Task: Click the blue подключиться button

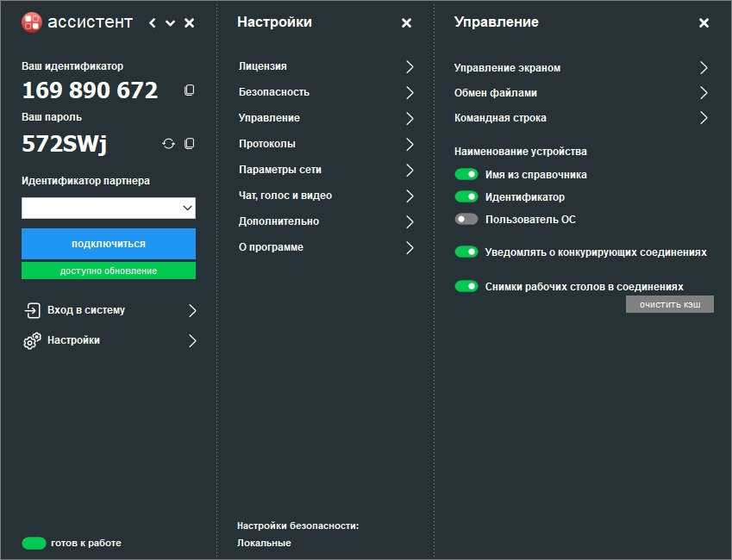Action: coord(109,244)
